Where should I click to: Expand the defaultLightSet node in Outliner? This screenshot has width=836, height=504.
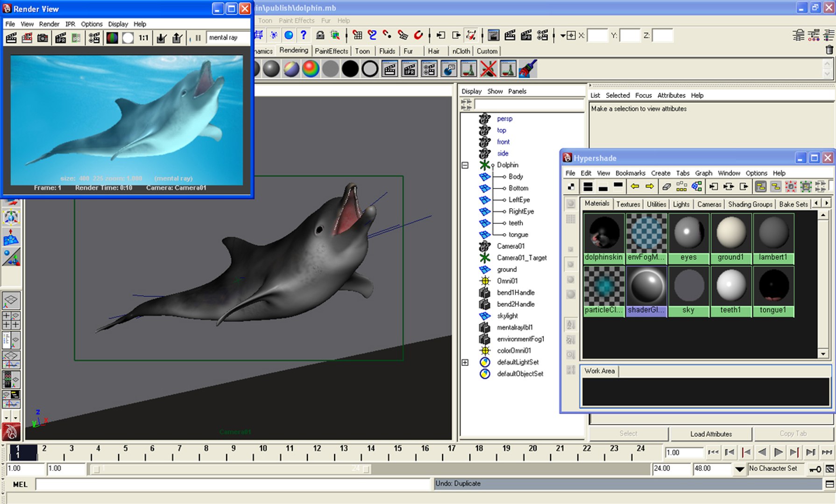click(x=465, y=363)
